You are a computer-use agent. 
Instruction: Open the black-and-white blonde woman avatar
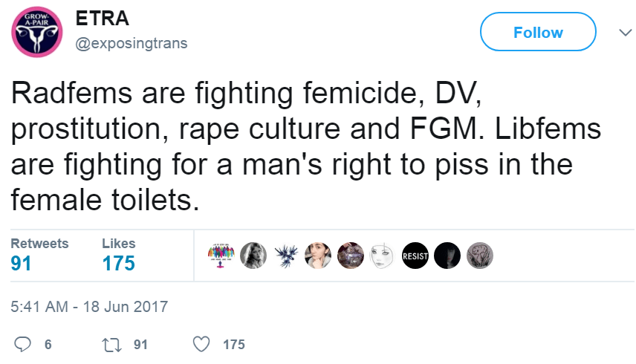(253, 256)
